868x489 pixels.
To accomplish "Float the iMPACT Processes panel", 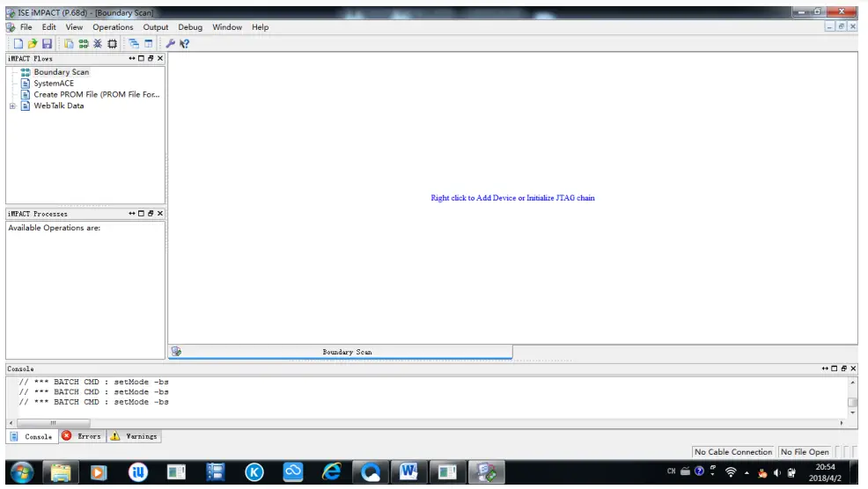I will click(151, 213).
